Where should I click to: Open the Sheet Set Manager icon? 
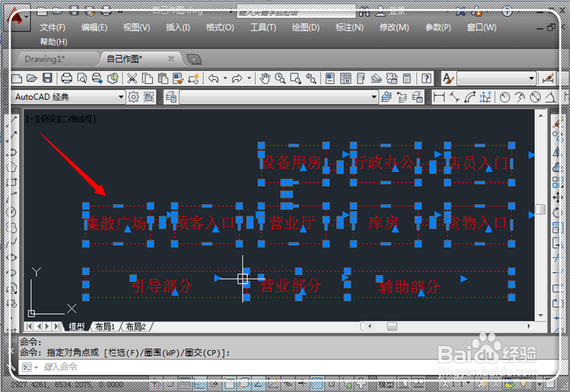[x=376, y=78]
